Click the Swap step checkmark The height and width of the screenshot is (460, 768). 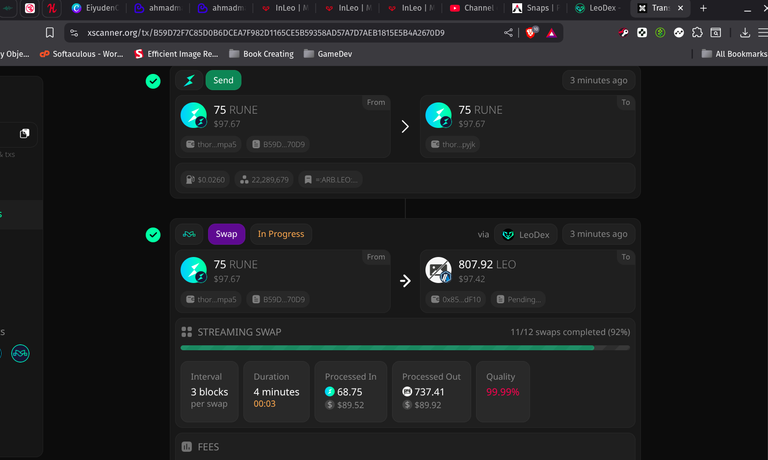point(153,235)
